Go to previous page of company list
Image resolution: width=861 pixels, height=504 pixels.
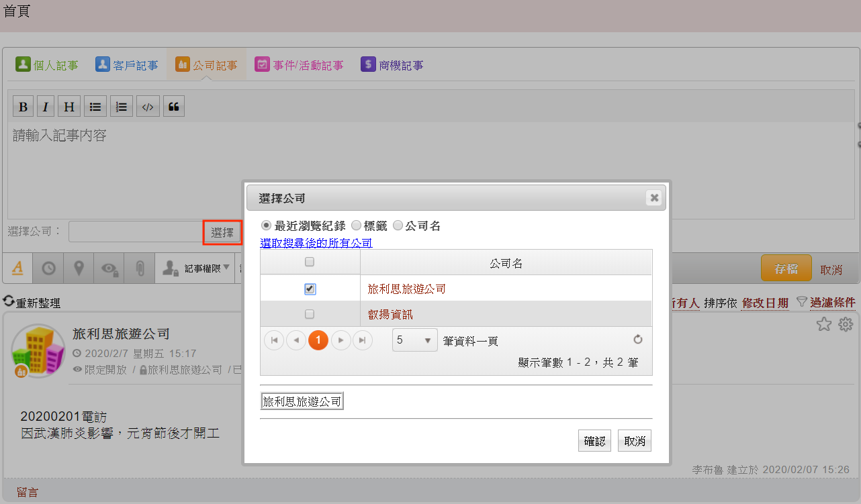coord(296,340)
